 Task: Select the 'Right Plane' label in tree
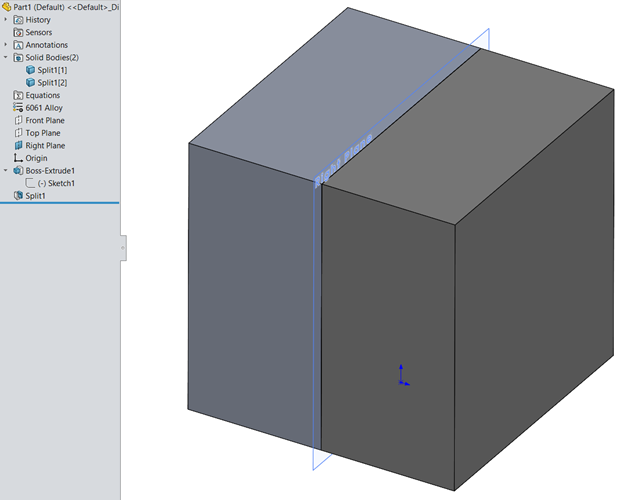[45, 146]
